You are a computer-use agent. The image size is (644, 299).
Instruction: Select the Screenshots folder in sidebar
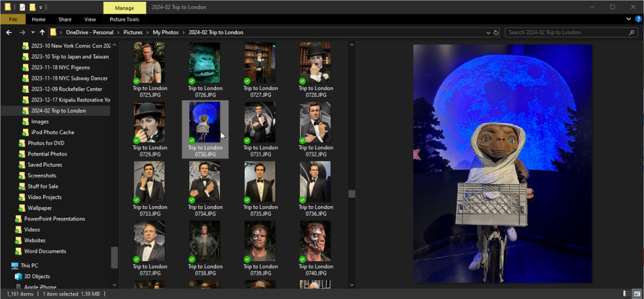(x=42, y=175)
